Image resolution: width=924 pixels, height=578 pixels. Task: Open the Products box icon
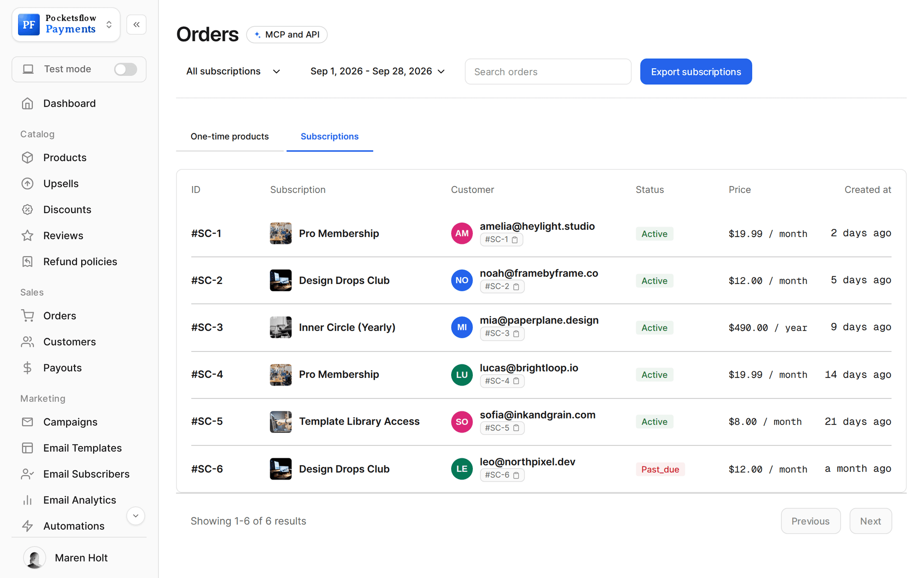pyautogui.click(x=28, y=158)
